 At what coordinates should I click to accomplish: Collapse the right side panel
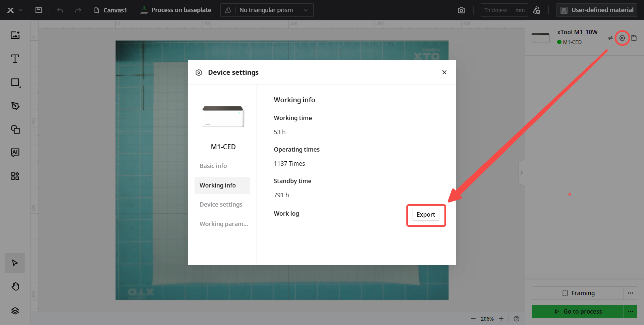click(522, 173)
